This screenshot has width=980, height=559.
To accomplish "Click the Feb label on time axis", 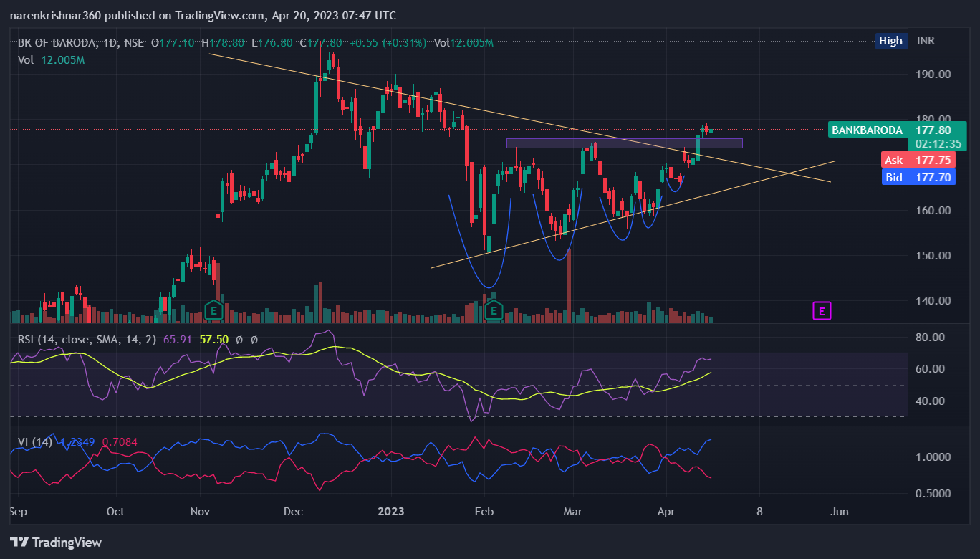I will click(x=484, y=511).
